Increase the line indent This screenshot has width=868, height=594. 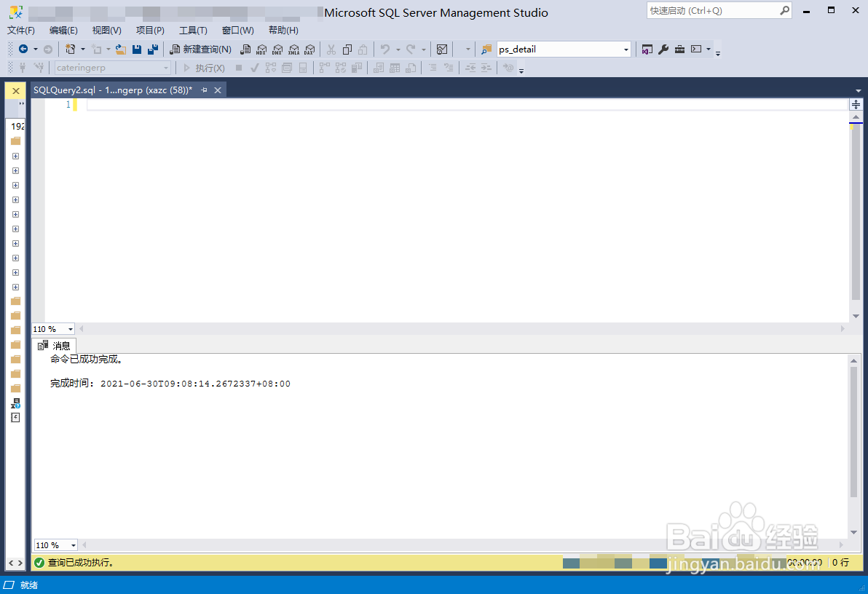[486, 68]
